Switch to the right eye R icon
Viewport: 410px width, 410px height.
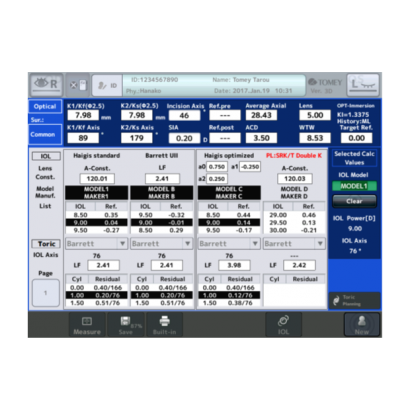tap(47, 84)
